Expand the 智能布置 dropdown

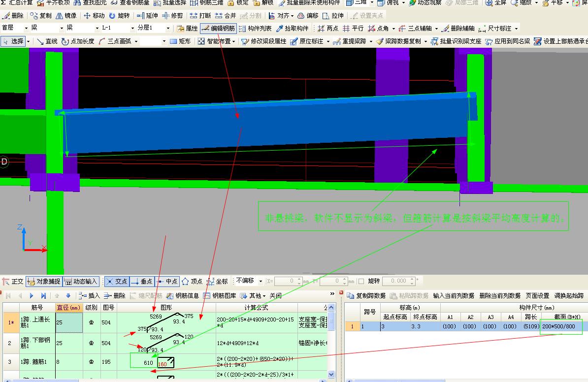[x=233, y=41]
